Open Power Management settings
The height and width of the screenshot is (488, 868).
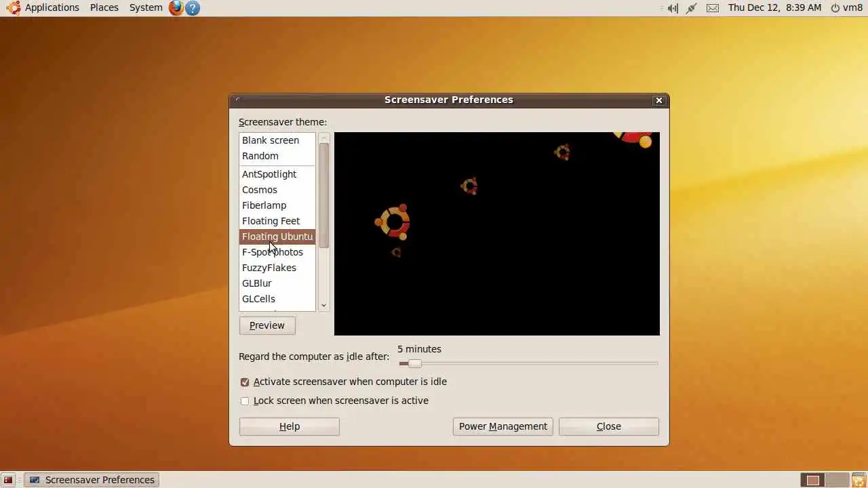pyautogui.click(x=503, y=426)
